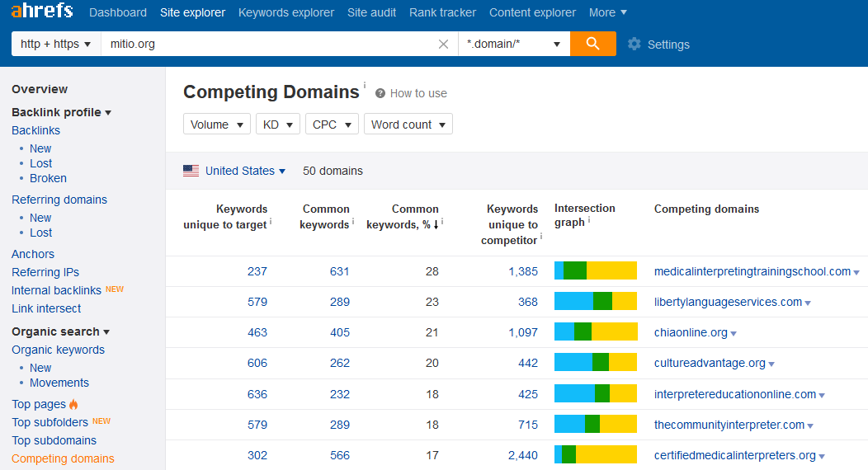Open the More menu in top navigation
This screenshot has width=868, height=470.
point(608,12)
